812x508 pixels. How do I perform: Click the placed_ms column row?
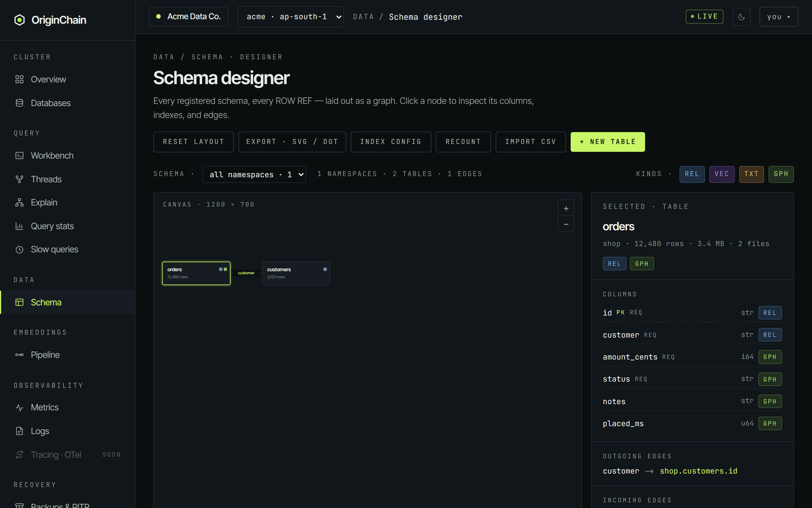(x=692, y=424)
